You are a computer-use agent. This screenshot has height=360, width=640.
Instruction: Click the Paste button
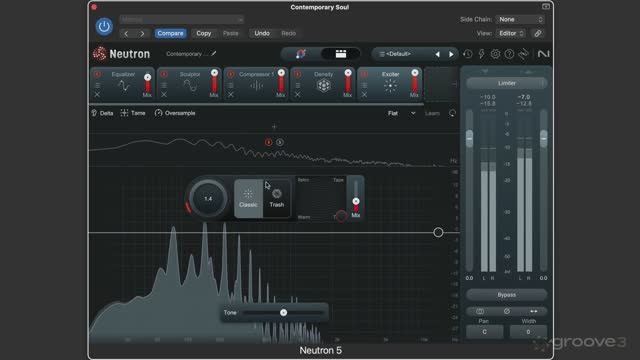click(230, 33)
